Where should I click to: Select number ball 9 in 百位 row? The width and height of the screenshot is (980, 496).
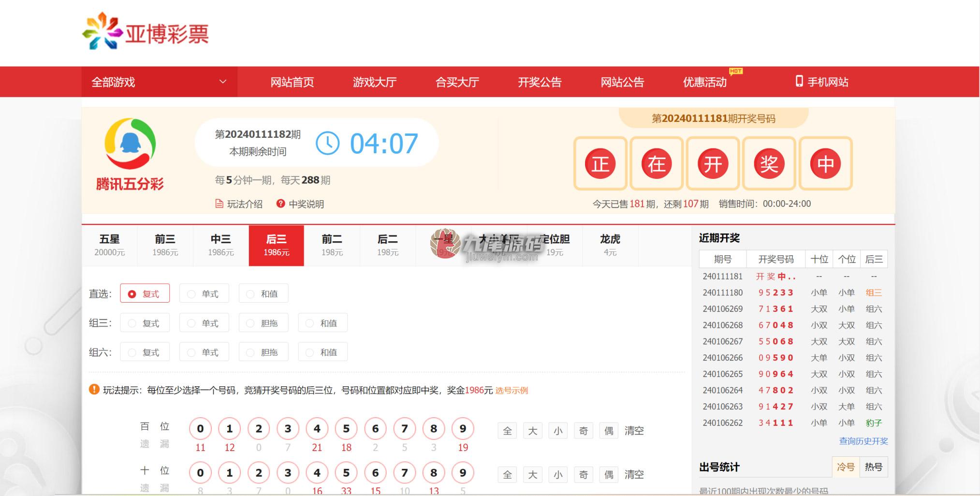coord(463,428)
